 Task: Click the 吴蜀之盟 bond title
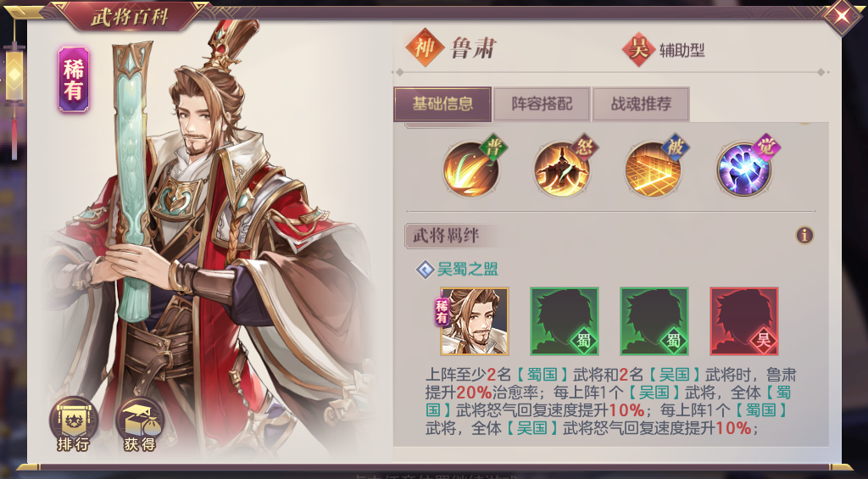467,270
